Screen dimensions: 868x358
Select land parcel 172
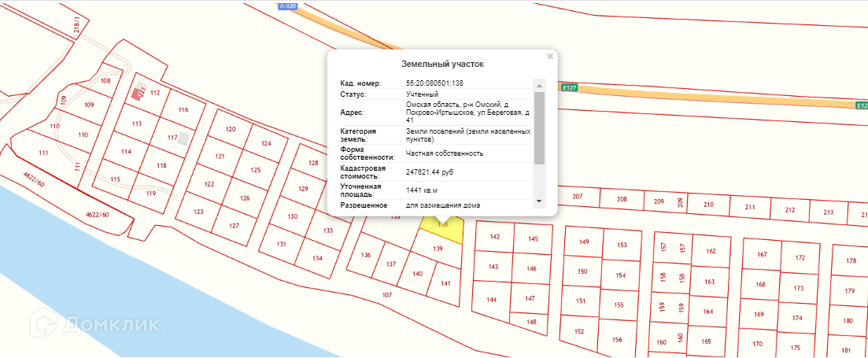800,258
